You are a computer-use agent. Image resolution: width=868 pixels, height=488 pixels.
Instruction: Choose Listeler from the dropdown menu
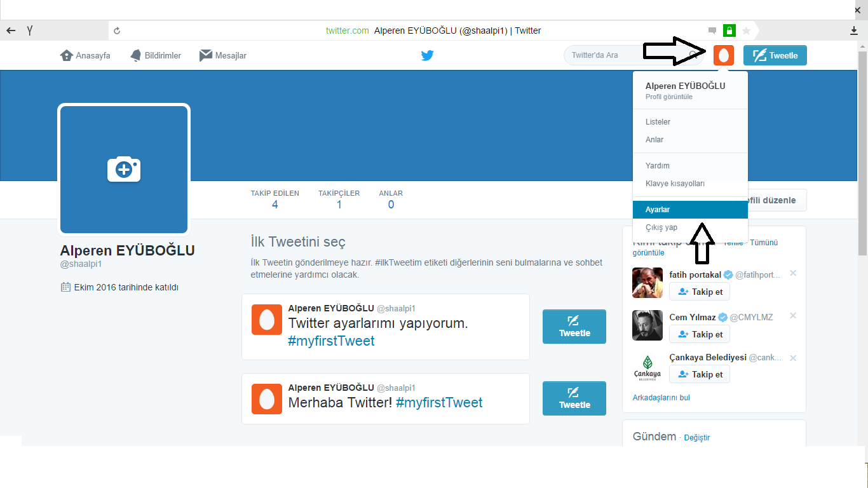coord(690,122)
